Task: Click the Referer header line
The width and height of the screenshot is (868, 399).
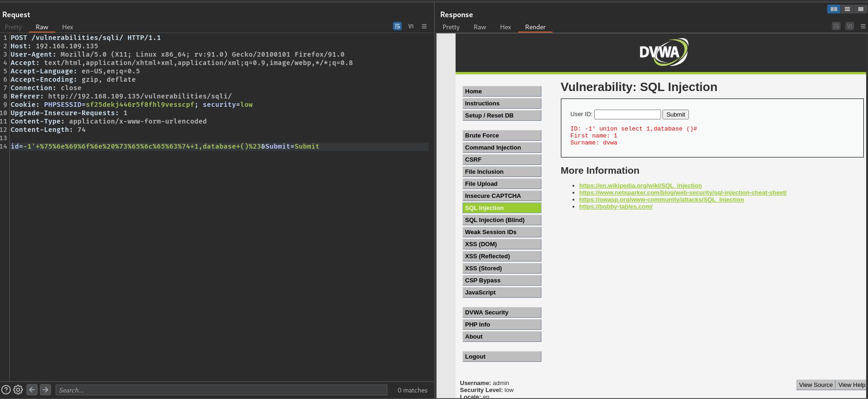Action: [x=121, y=96]
